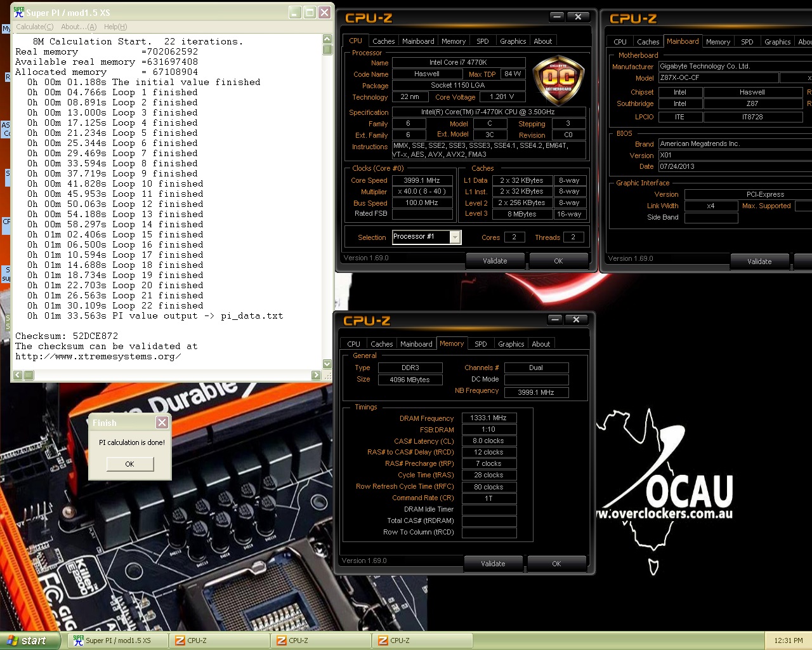812x650 pixels.
Task: Open the Help menu in Super PI
Action: pos(115,27)
